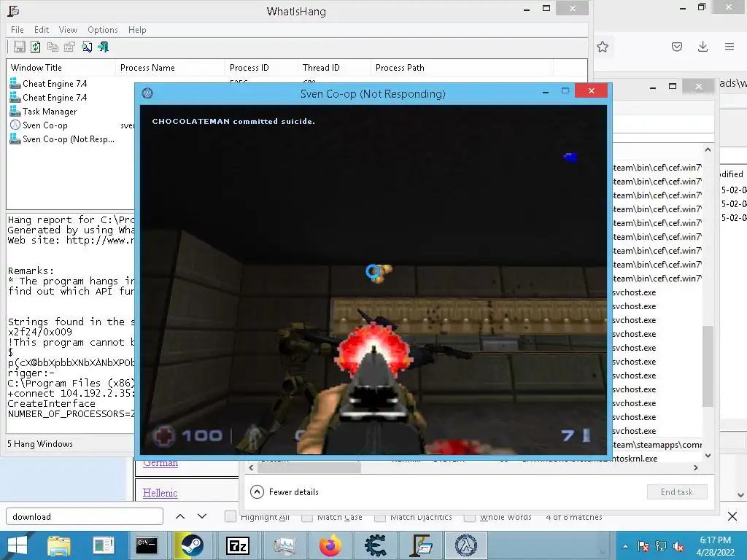747x560 pixels.
Task: Open the Hellenic language link
Action: click(160, 493)
